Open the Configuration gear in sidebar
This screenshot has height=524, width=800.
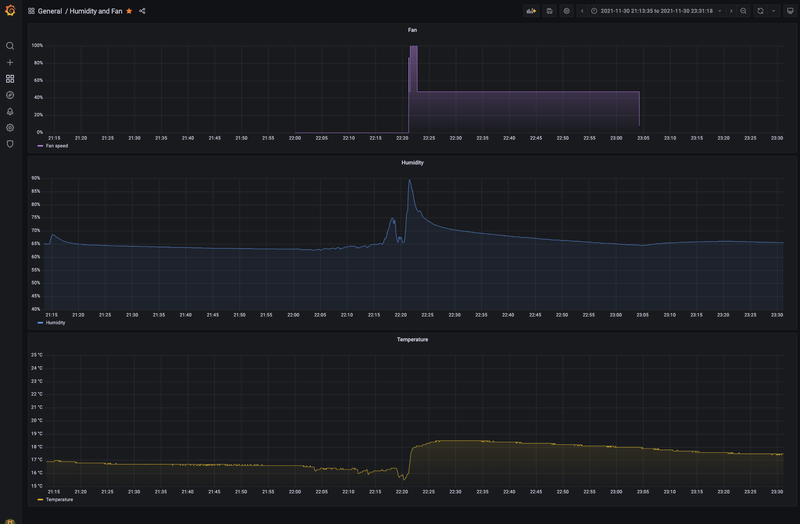click(10, 128)
